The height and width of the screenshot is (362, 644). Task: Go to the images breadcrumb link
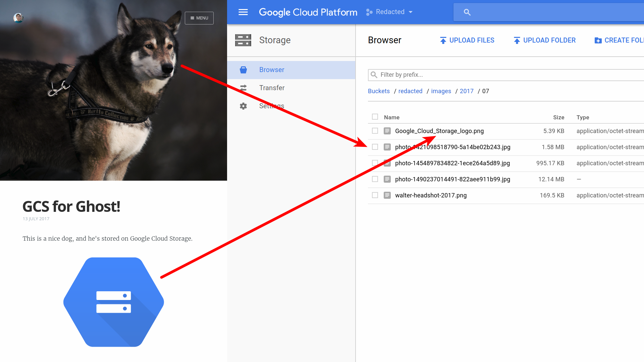coord(441,91)
